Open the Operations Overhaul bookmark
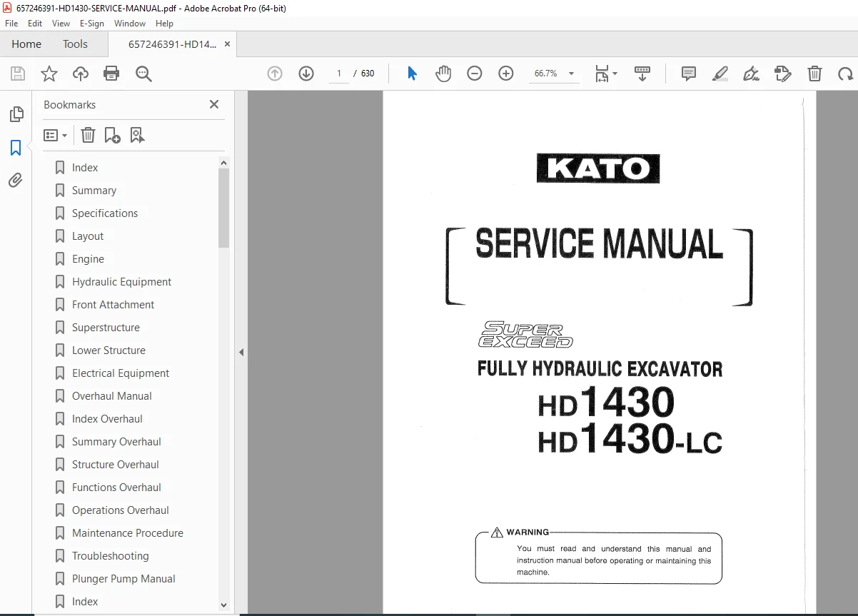The image size is (858, 616). tap(121, 510)
